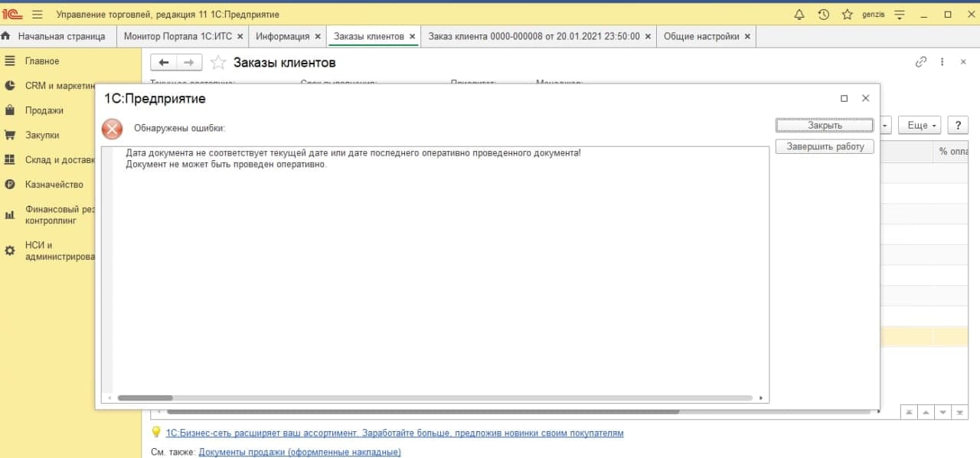Click the Закрыть button

tap(825, 125)
